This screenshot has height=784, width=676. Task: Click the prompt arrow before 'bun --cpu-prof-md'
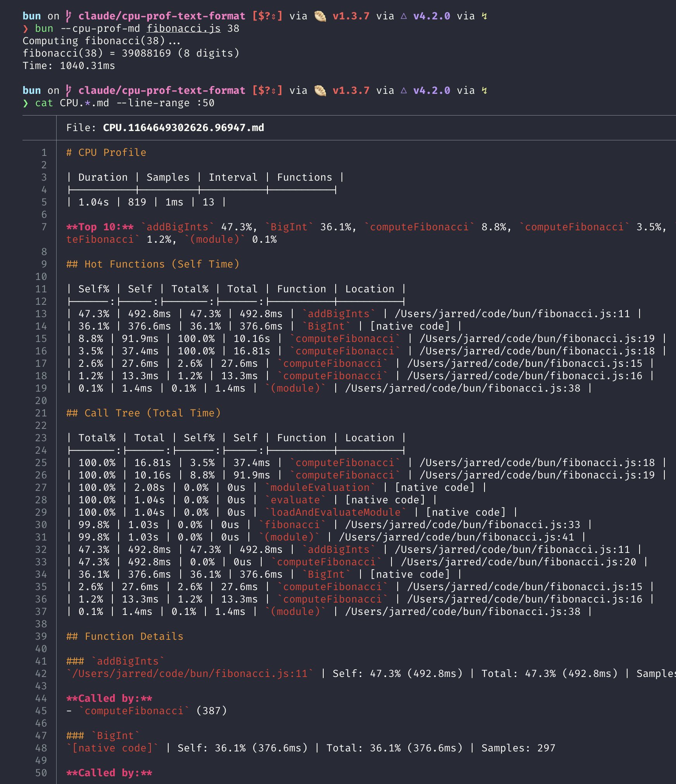click(x=26, y=29)
